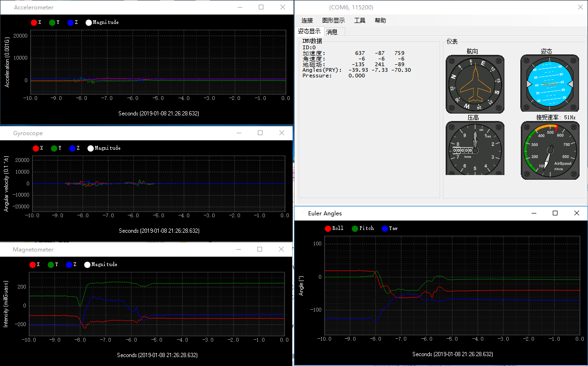The image size is (588, 366).
Task: Click the (COM6, 115200) title text
Action: (351, 8)
